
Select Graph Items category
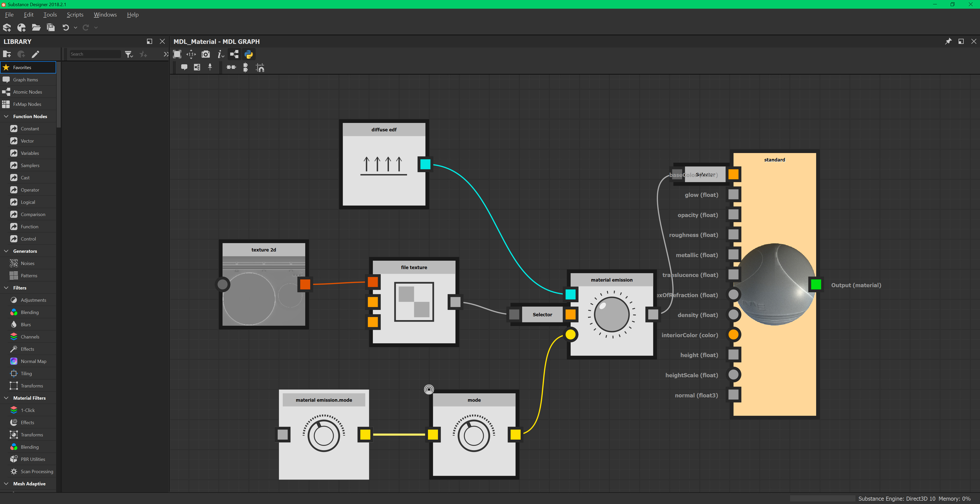[x=28, y=79]
